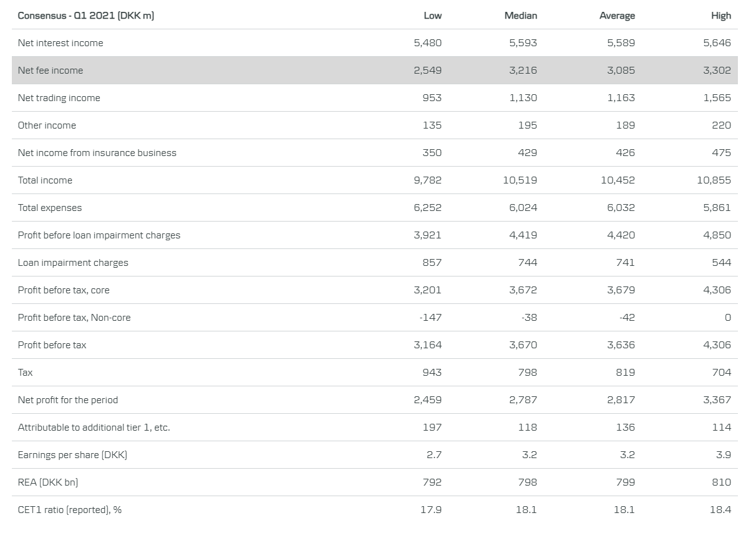Click the Loan impairment charges low value 857

click(x=432, y=263)
